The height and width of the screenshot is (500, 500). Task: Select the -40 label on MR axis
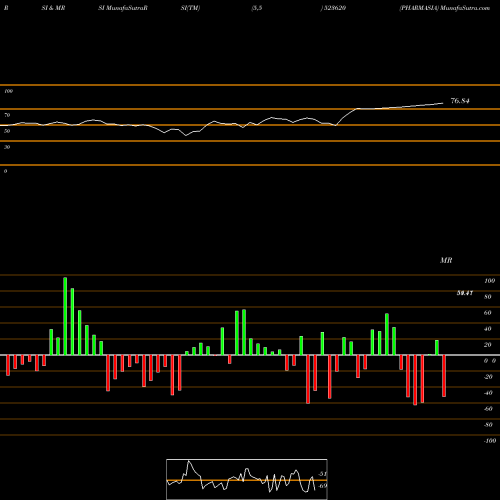tap(488, 393)
